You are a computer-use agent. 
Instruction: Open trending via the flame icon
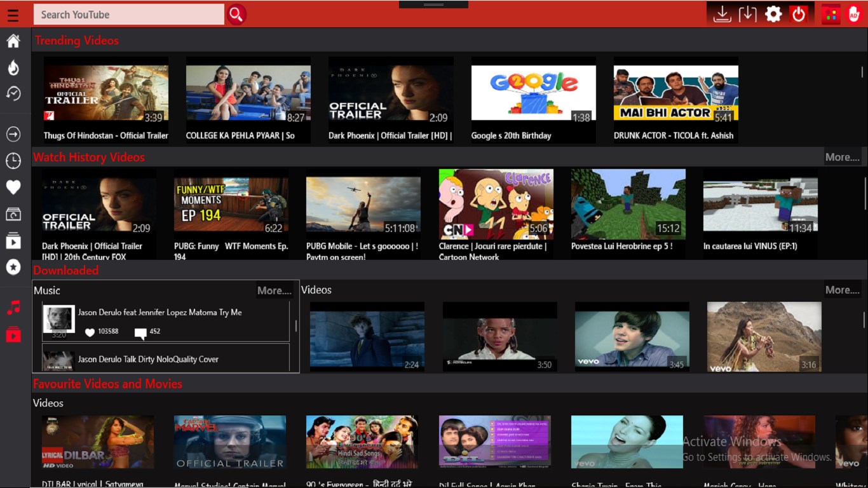(x=13, y=67)
